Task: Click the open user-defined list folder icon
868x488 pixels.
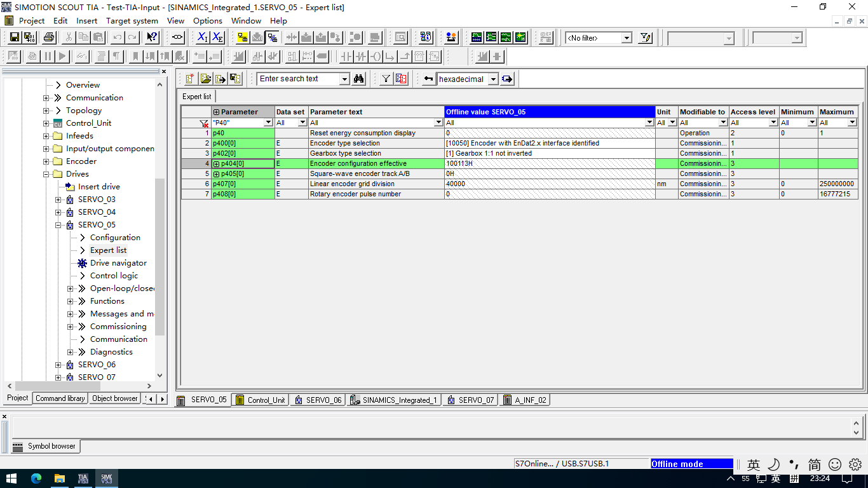Action: (x=205, y=79)
